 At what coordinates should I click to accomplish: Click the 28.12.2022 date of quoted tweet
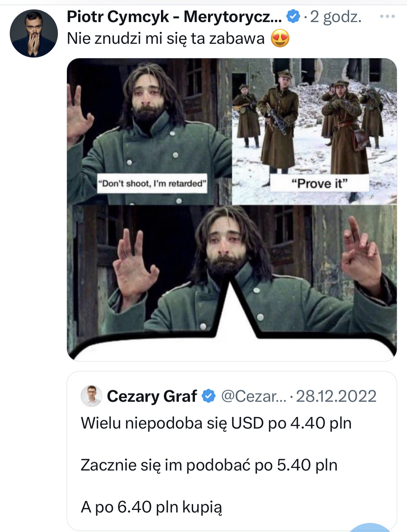point(336,396)
